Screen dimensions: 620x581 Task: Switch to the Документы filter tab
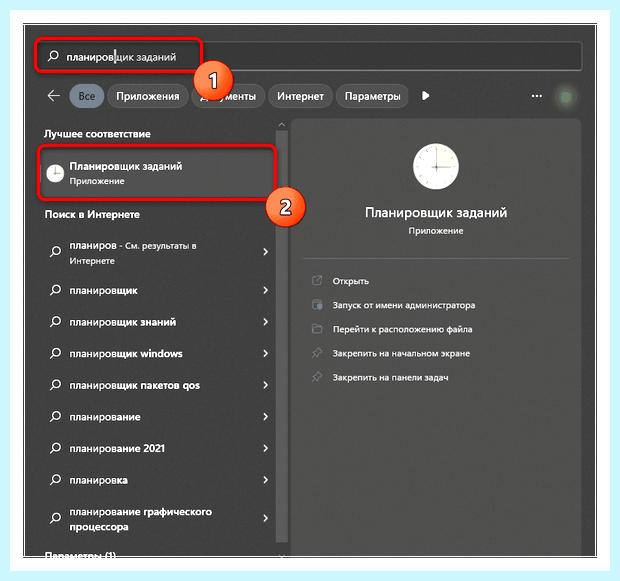click(228, 96)
